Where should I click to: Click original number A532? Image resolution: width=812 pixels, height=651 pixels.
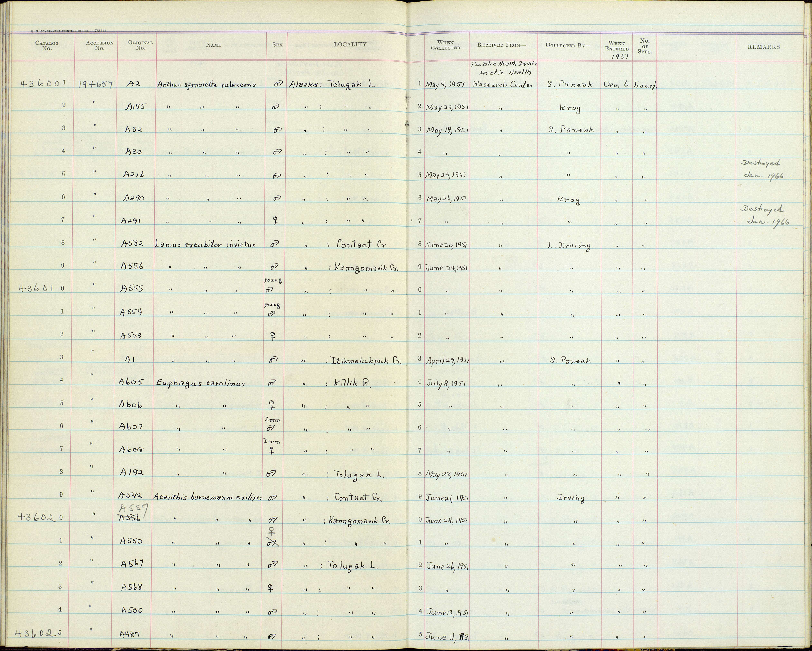(132, 244)
